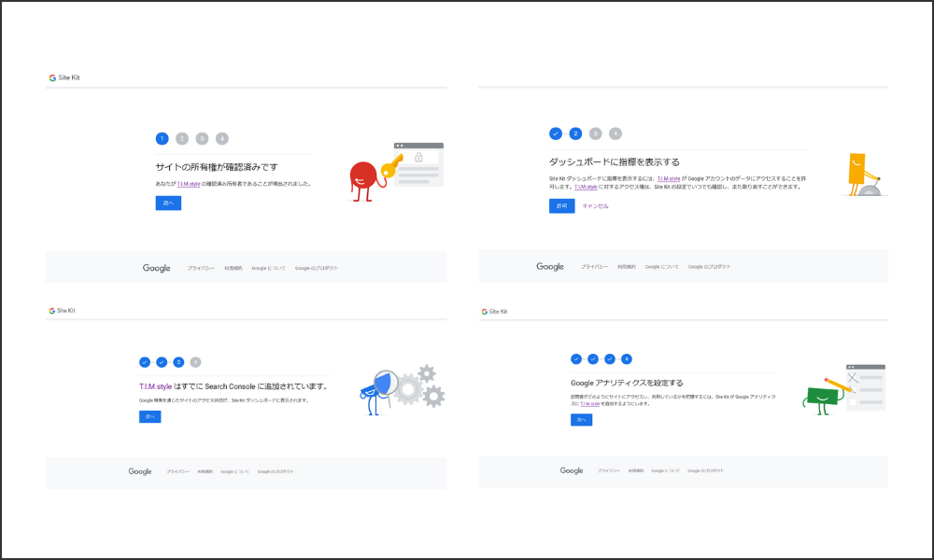This screenshot has width=934, height=560.
Task: Select step 4 circle in the ownership-confirmed screen
Action: pyautogui.click(x=222, y=139)
